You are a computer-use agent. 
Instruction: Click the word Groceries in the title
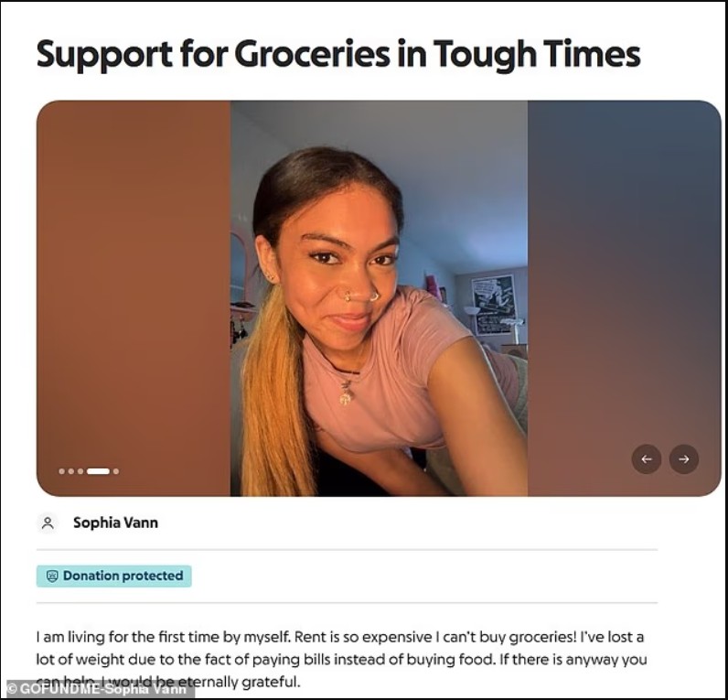tap(315, 53)
